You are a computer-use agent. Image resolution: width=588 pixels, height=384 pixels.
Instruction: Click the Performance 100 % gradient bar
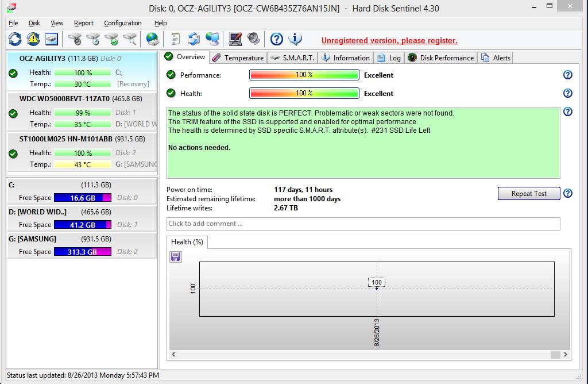[304, 75]
